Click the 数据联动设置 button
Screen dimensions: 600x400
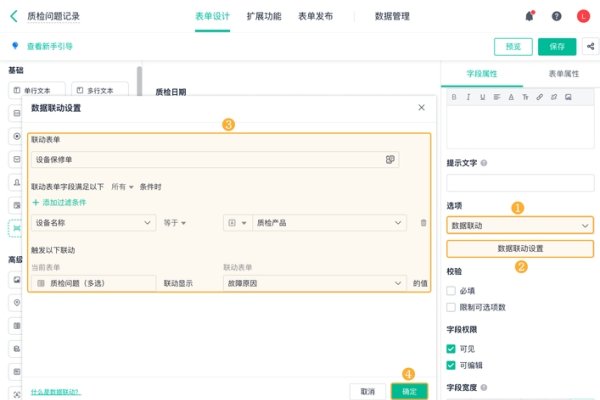pos(520,249)
